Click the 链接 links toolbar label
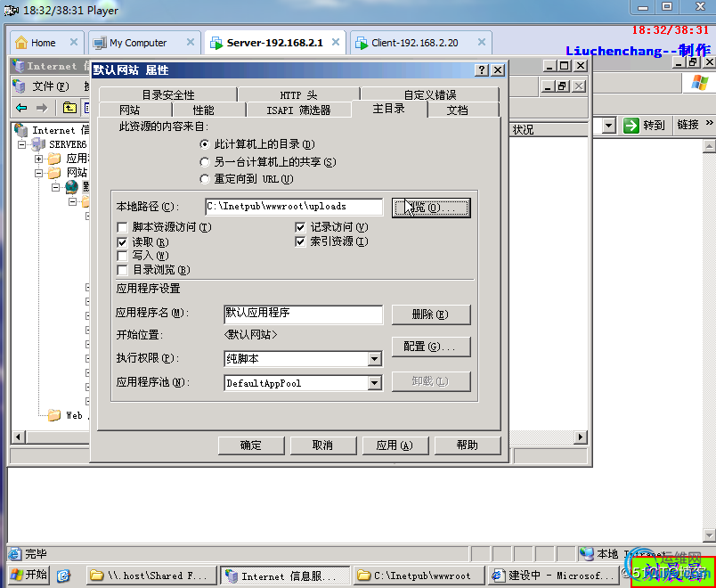 [688, 124]
